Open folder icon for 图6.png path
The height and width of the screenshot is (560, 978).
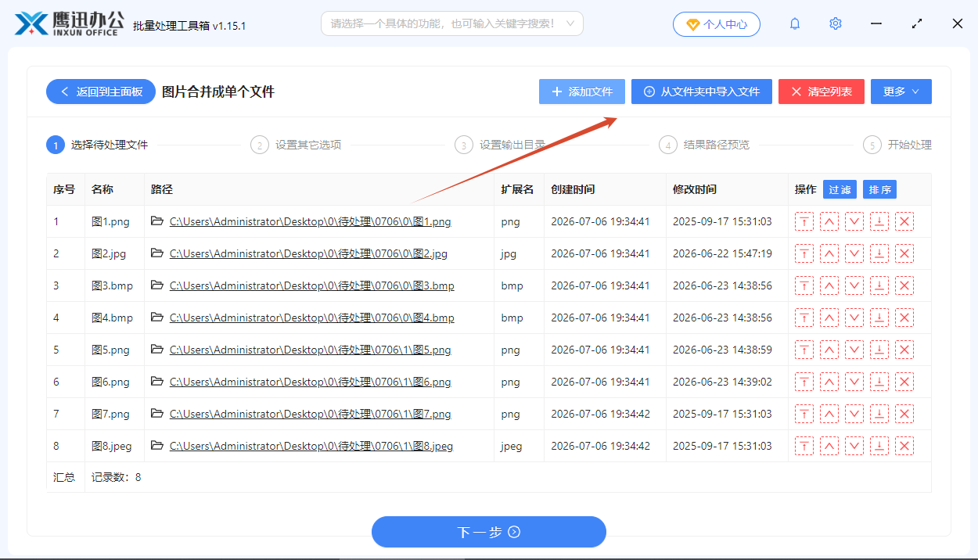[x=157, y=382]
